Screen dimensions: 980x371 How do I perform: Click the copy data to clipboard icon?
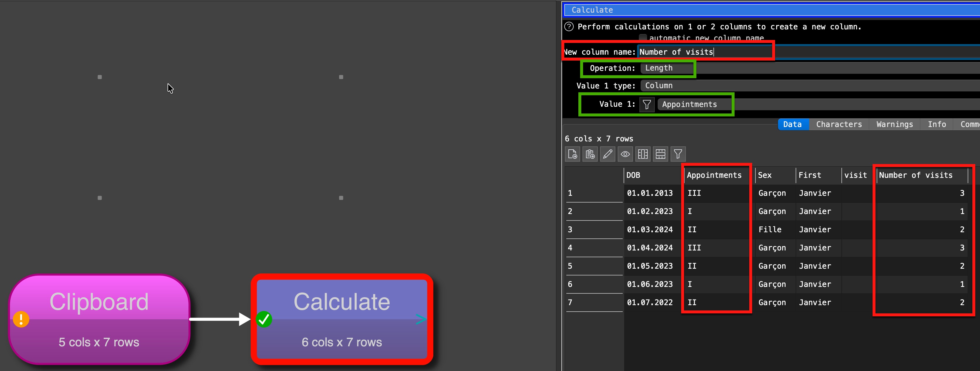(590, 154)
